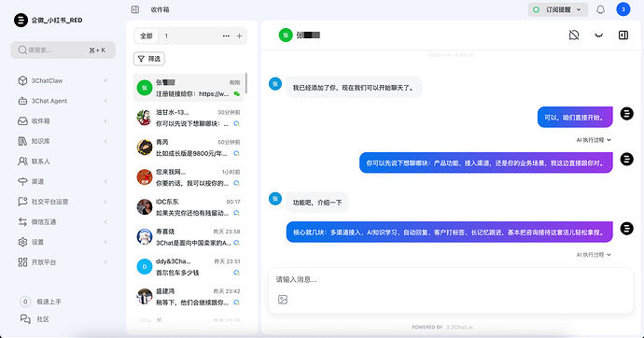Open the 渠道 channels icon
Viewport: 644px width, 338px height.
[x=22, y=181]
